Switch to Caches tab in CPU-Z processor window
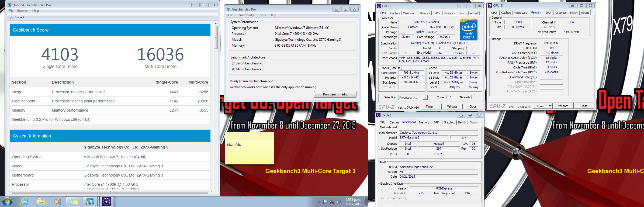This screenshot has width=644, height=207. 395,13
